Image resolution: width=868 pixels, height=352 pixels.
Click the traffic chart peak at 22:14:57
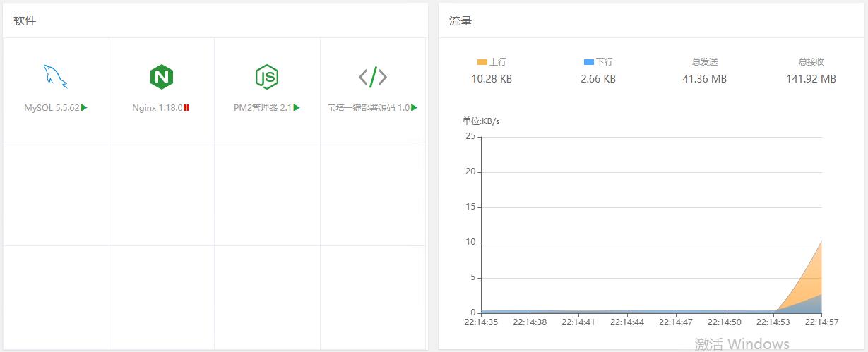[x=821, y=241]
